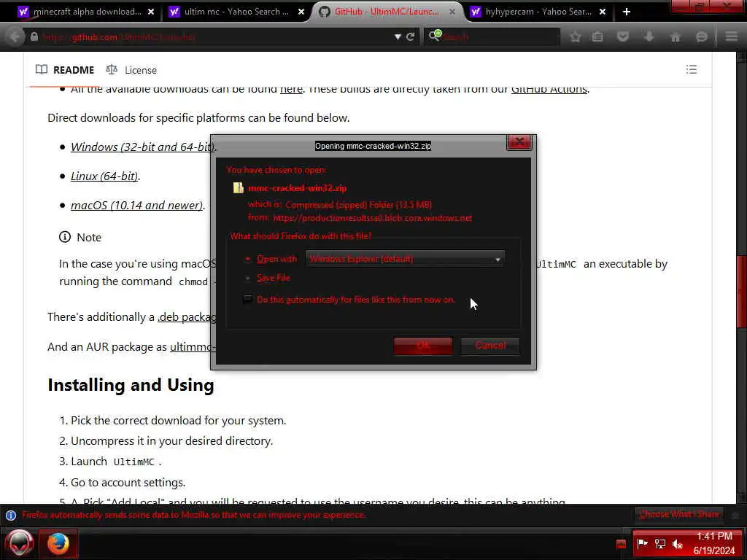Screen dimensions: 747x560
Task: Check 'Do this automatically for files' box
Action: point(248,300)
